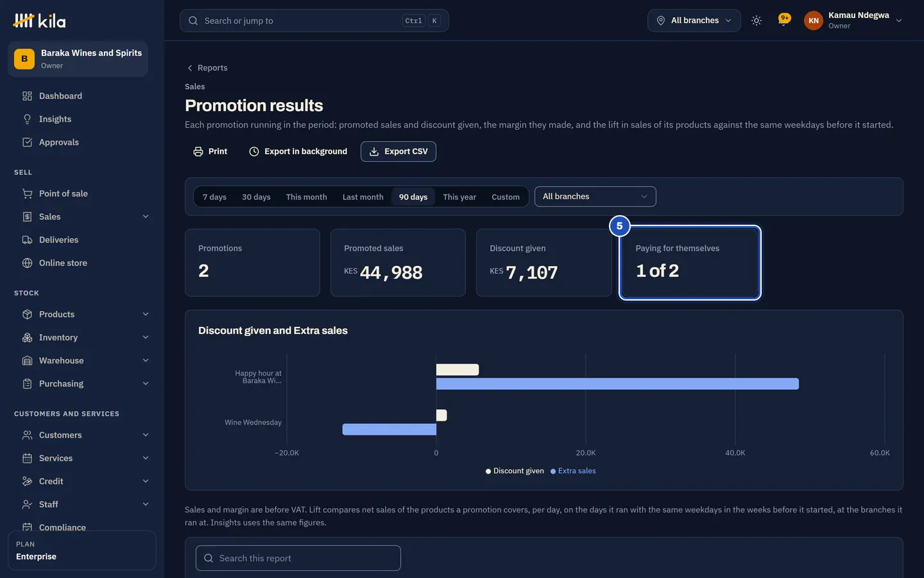The image size is (924, 578).
Task: Open the notifications bell
Action: point(783,21)
